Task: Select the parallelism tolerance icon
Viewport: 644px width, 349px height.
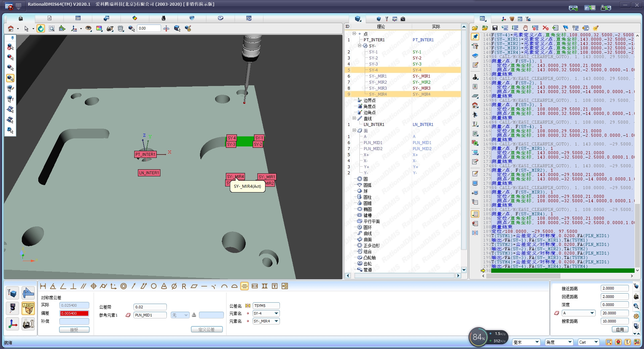Action: 83,286
